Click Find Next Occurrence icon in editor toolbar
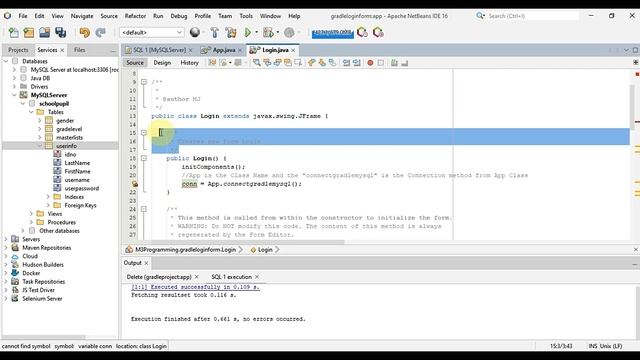 (278, 63)
